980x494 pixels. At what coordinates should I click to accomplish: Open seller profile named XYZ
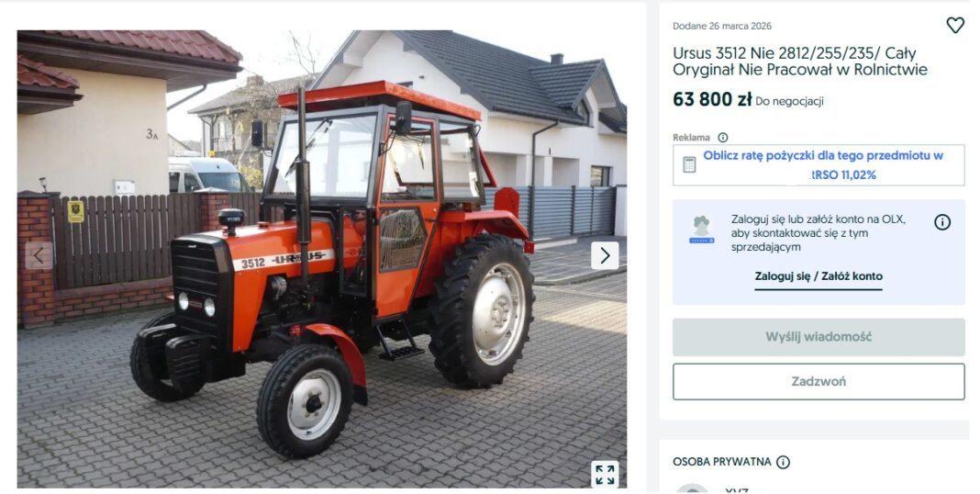(x=737, y=490)
